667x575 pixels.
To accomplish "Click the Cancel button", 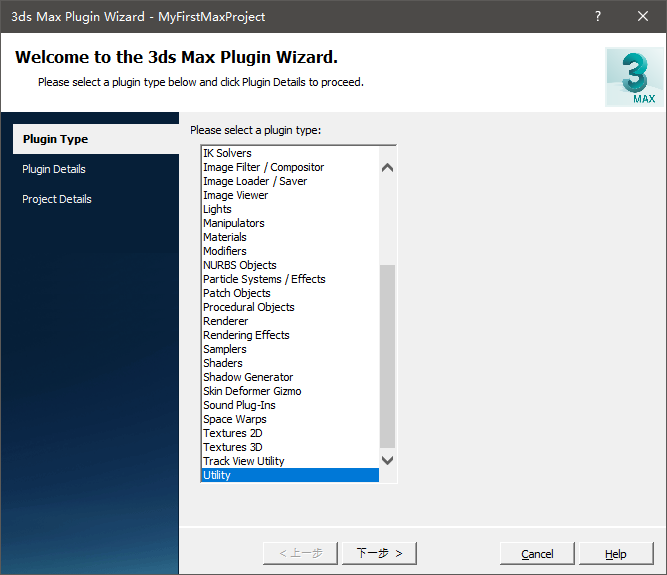I will click(x=537, y=554).
